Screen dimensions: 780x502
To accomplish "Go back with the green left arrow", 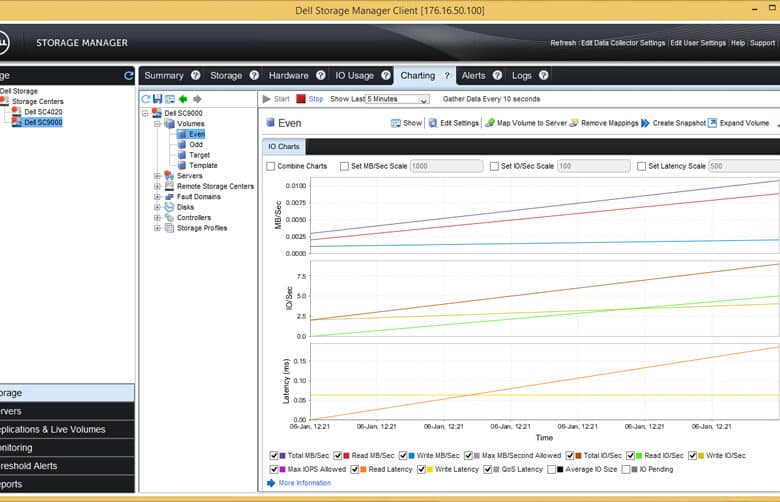I will 184,99.
